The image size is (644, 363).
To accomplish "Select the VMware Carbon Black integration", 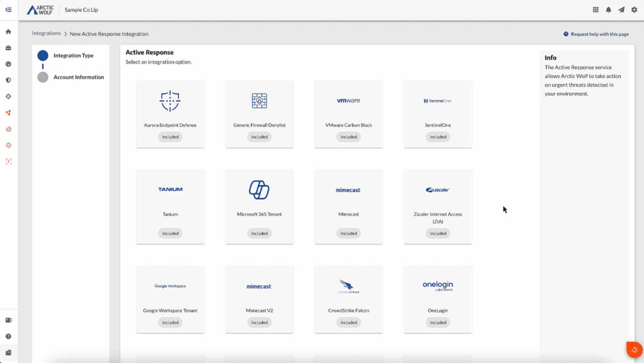I will (348, 114).
